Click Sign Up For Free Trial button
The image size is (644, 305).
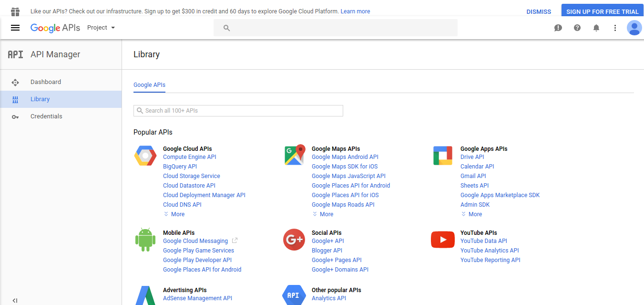[602, 11]
